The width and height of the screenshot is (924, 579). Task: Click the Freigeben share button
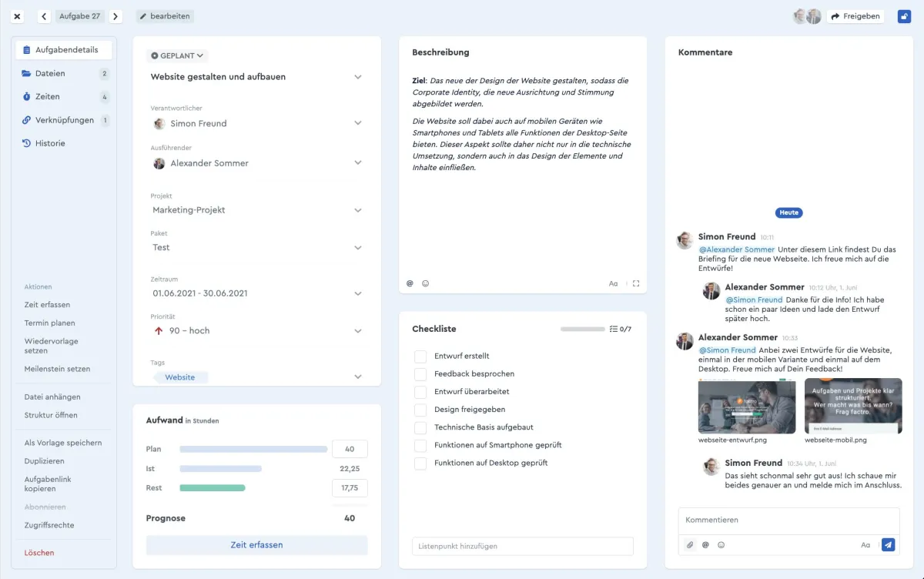[x=855, y=16]
